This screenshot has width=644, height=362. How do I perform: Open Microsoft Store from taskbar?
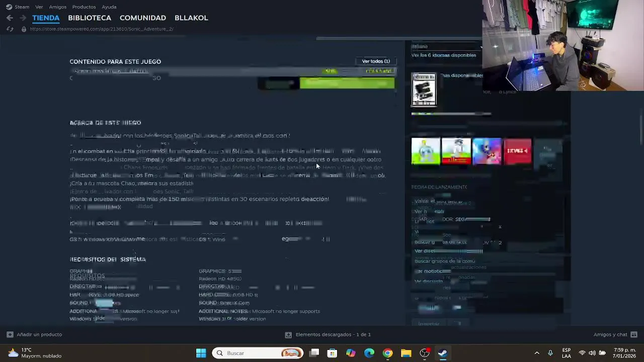point(332,353)
